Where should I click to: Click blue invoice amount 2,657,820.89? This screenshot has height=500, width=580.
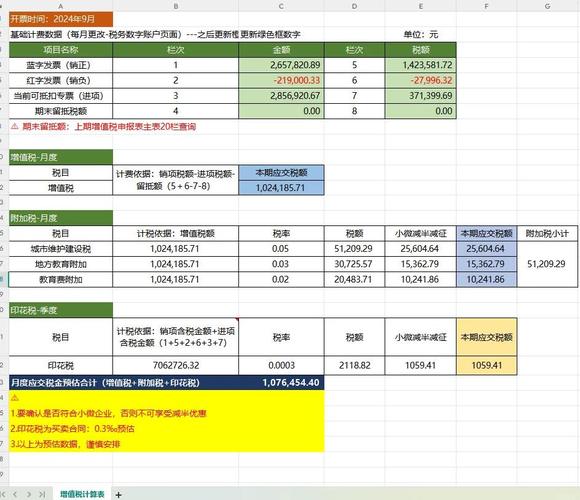(x=281, y=65)
